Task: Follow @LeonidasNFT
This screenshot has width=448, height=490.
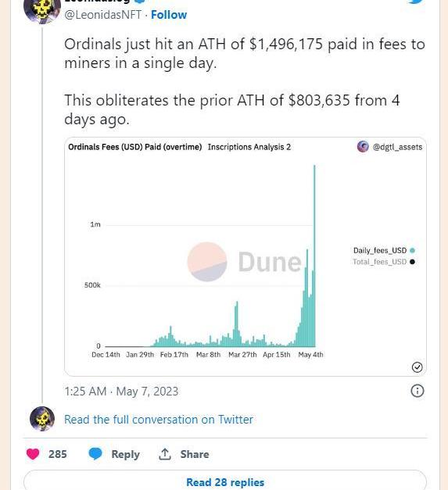Action: click(x=169, y=15)
